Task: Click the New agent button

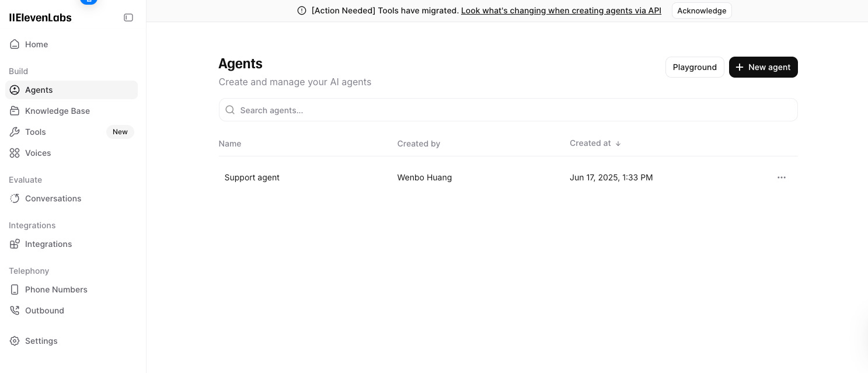Action: point(764,67)
